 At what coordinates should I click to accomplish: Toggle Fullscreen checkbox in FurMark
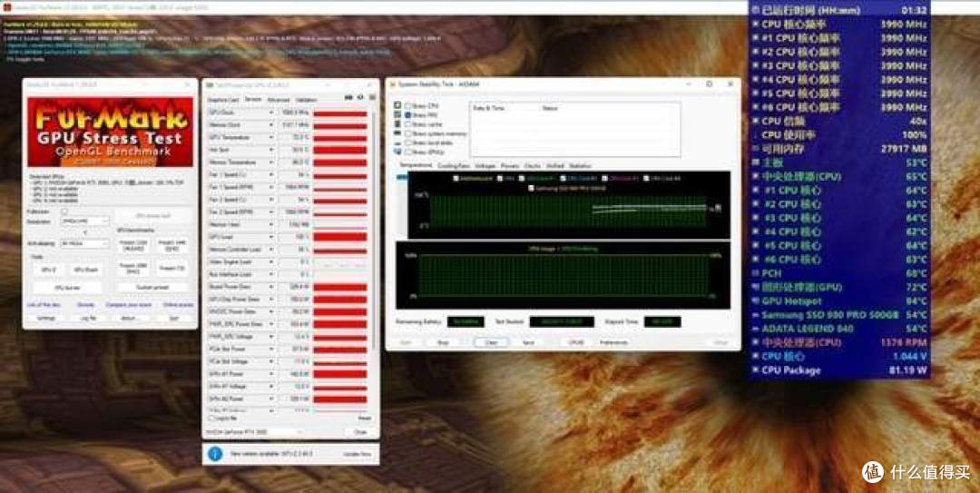(64, 212)
